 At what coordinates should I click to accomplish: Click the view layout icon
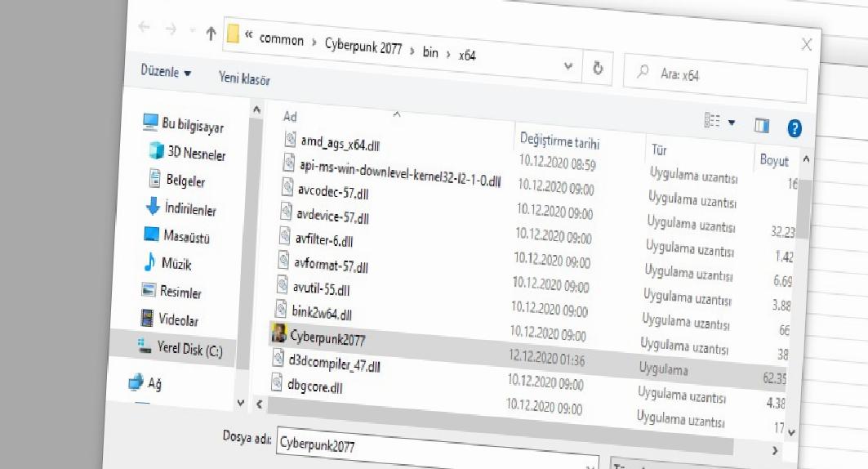712,120
